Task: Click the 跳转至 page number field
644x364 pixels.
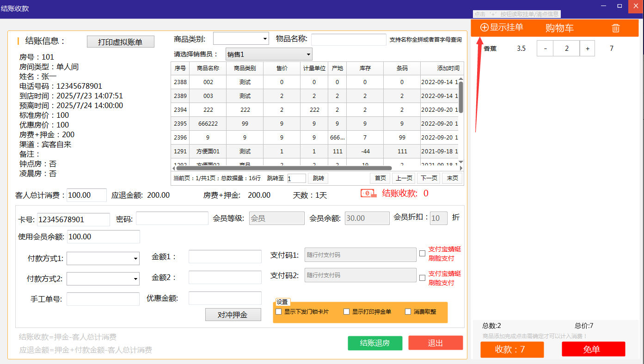Action: click(x=297, y=178)
